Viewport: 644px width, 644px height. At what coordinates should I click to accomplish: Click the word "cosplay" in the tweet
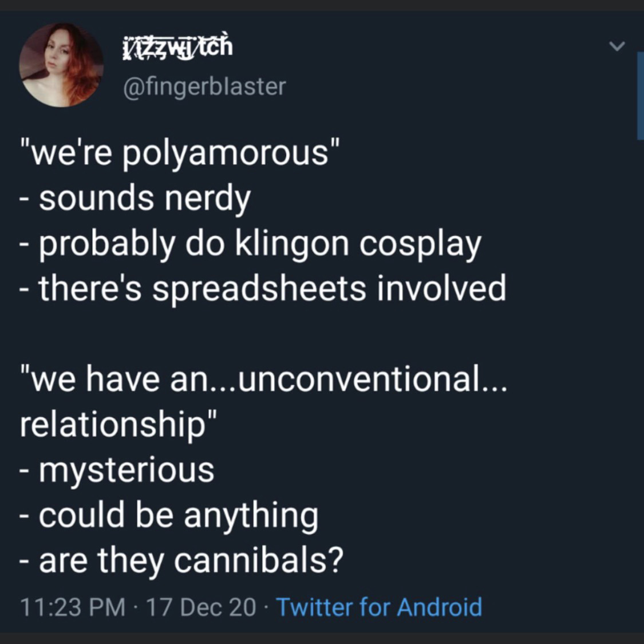(420, 244)
